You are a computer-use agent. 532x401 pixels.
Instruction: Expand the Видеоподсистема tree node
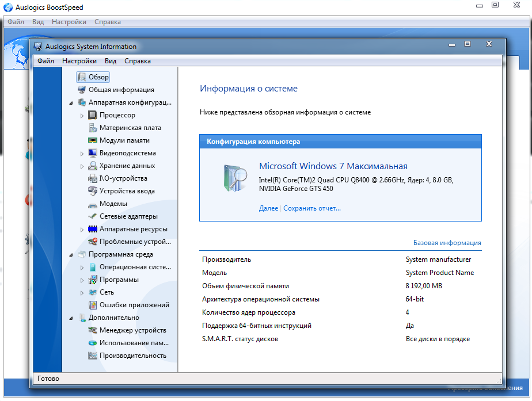coord(82,154)
